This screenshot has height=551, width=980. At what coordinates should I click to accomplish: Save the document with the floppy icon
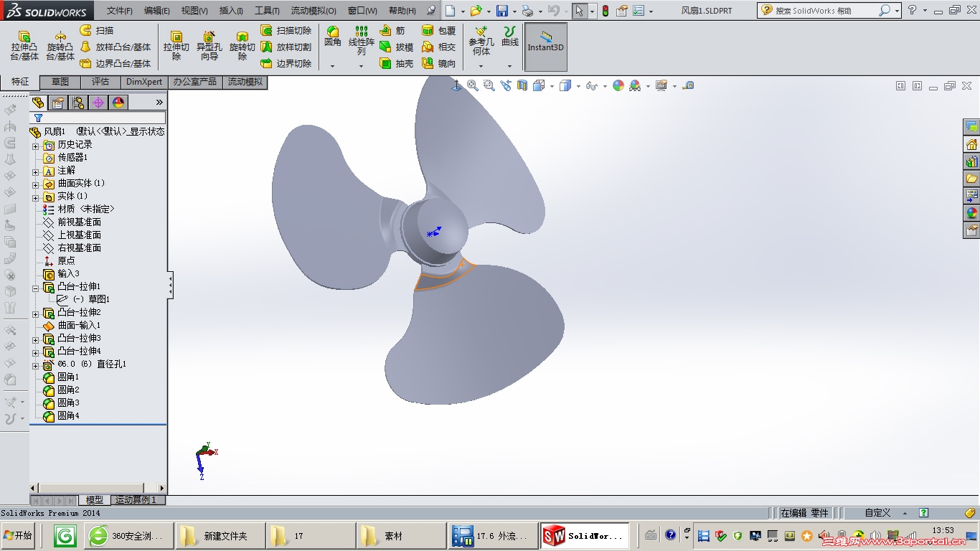[x=502, y=11]
